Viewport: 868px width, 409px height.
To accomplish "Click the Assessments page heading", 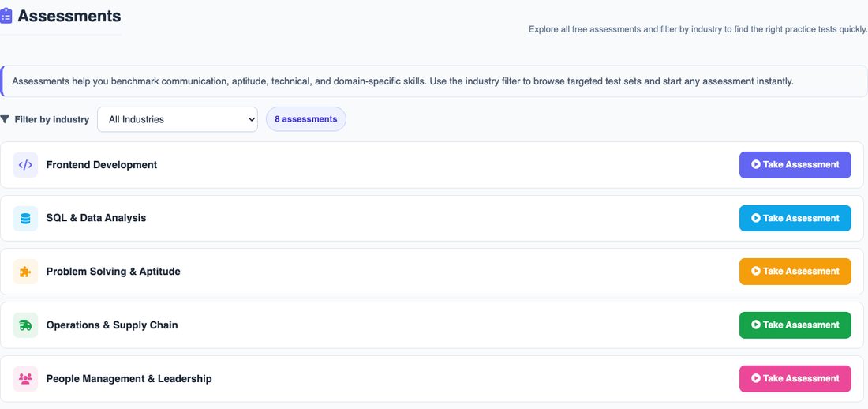I will pyautogui.click(x=69, y=16).
